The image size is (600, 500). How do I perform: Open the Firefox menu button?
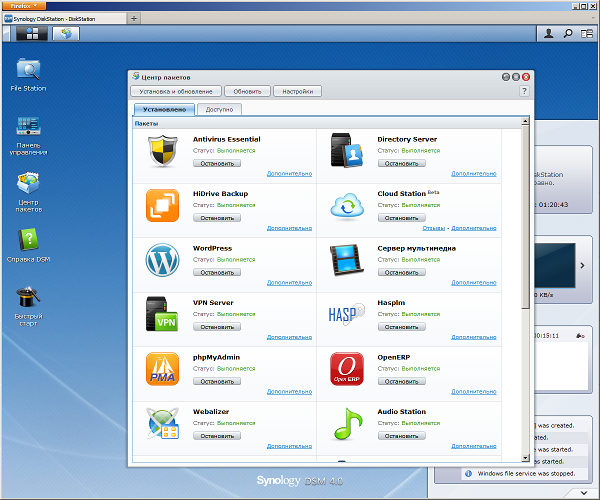[23, 5]
